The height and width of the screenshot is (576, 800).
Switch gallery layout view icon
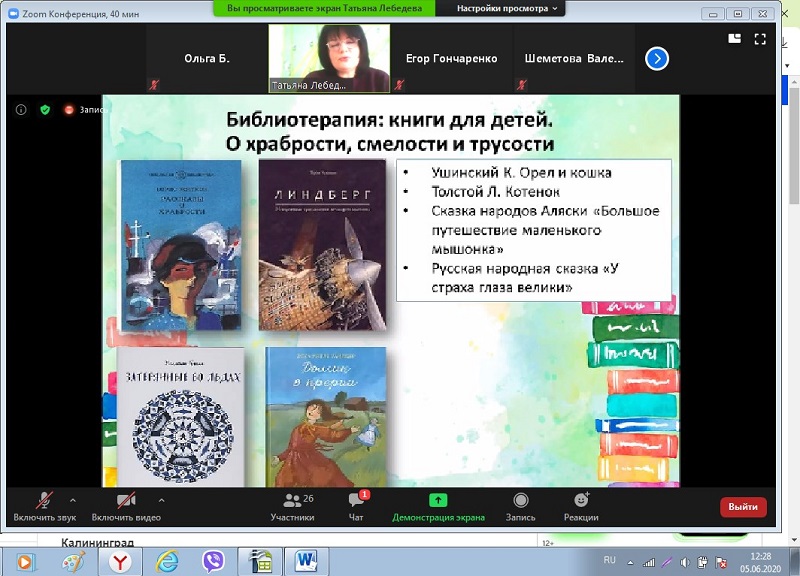735,39
